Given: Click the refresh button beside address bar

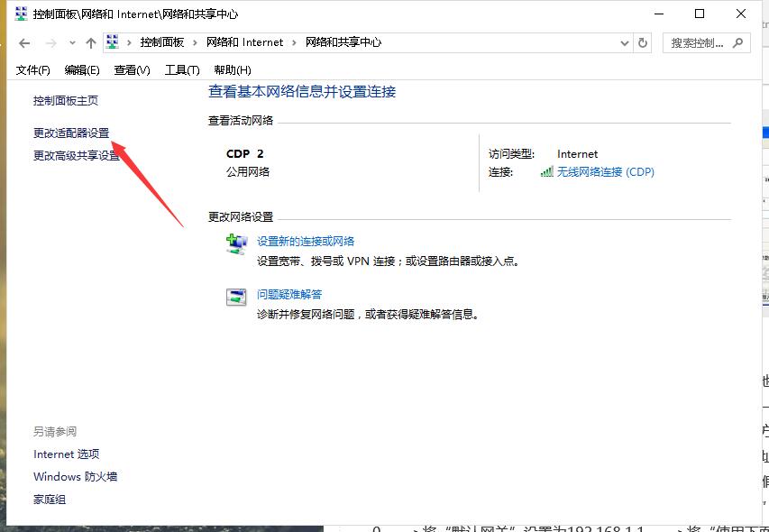Looking at the screenshot, I should [643, 42].
